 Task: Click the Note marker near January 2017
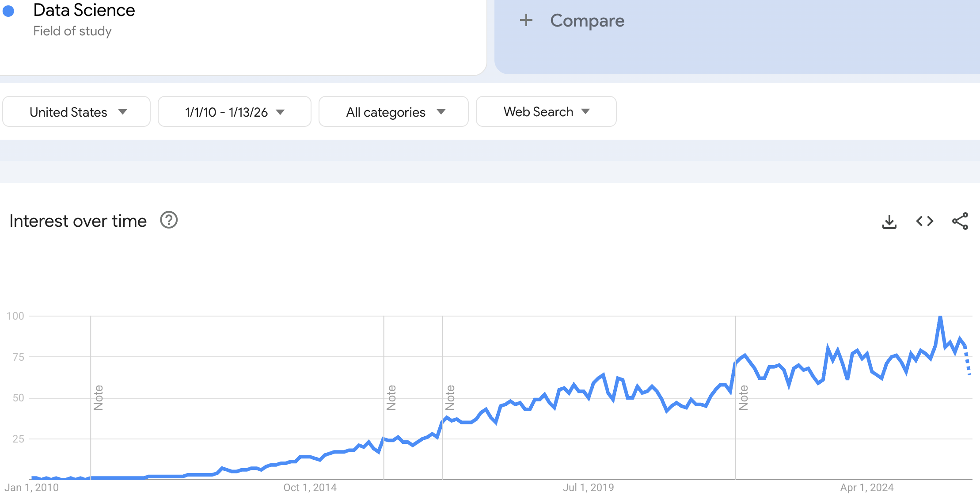[450, 397]
